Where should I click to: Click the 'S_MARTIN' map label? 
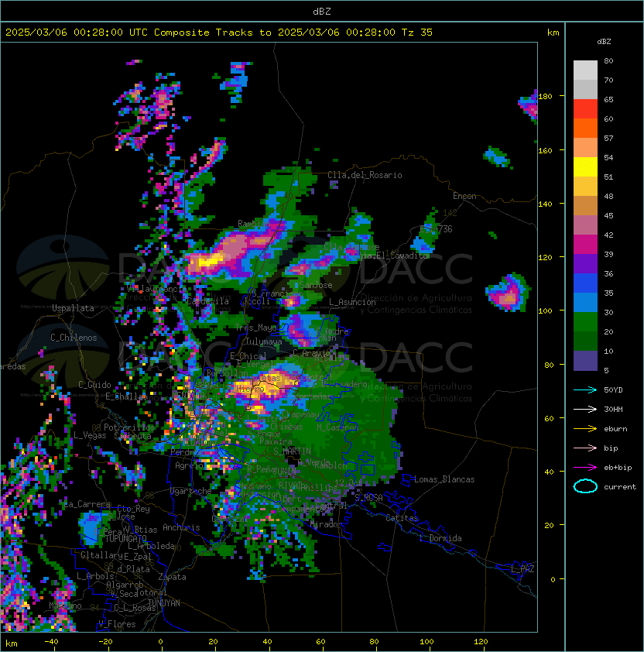pos(292,451)
